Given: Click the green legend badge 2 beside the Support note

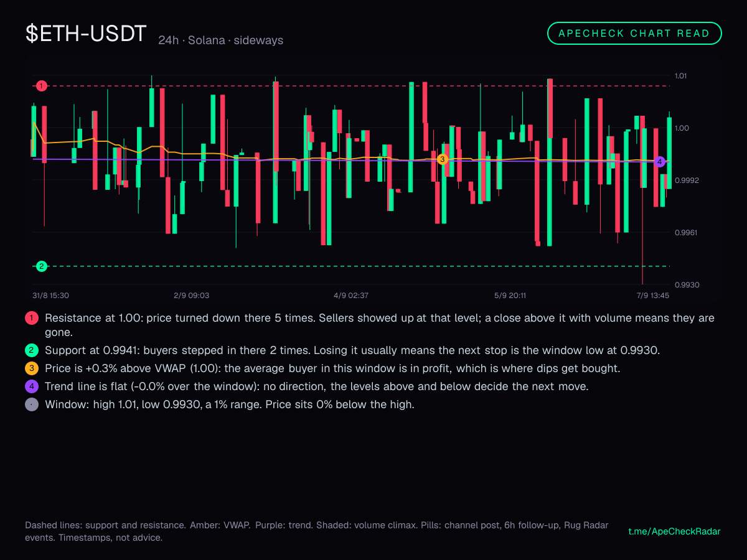Looking at the screenshot, I should point(32,350).
